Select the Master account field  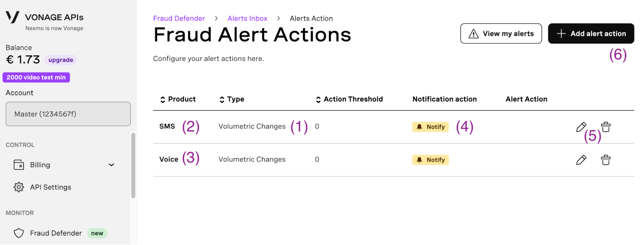[x=68, y=114]
